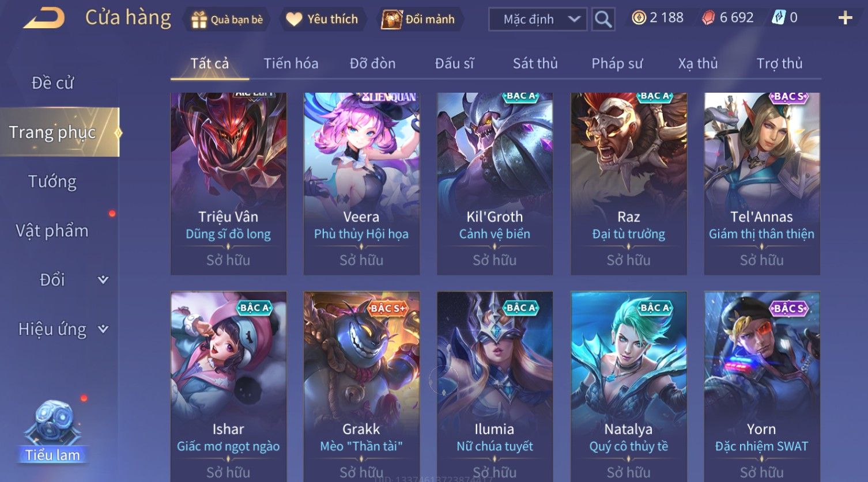Tap the plus icon to add currency
This screenshot has height=482, width=868.
tap(845, 18)
